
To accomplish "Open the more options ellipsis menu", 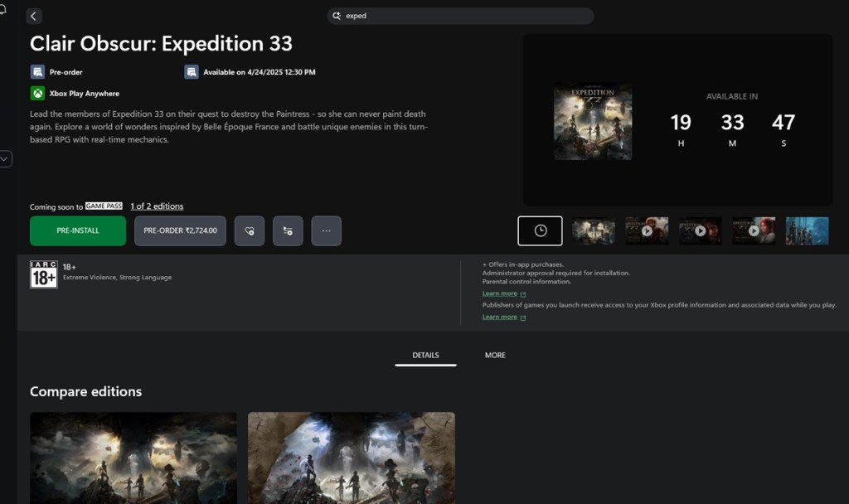I will point(326,231).
